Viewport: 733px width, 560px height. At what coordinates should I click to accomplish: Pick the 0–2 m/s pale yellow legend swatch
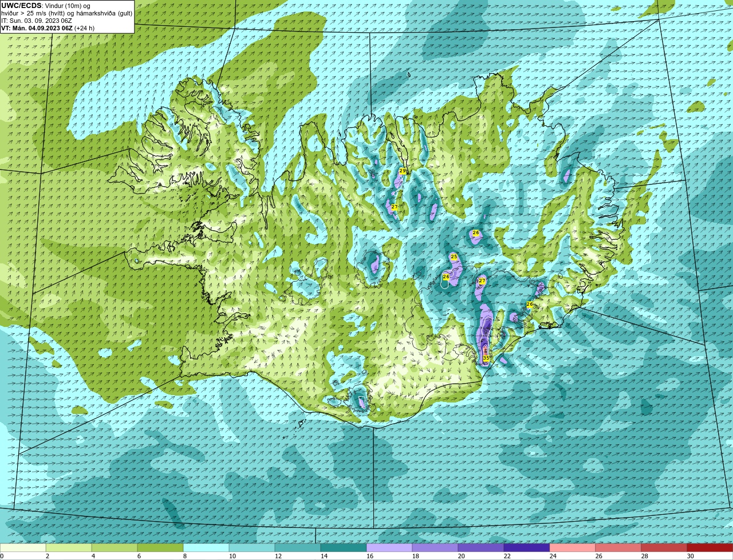[x=23, y=547]
